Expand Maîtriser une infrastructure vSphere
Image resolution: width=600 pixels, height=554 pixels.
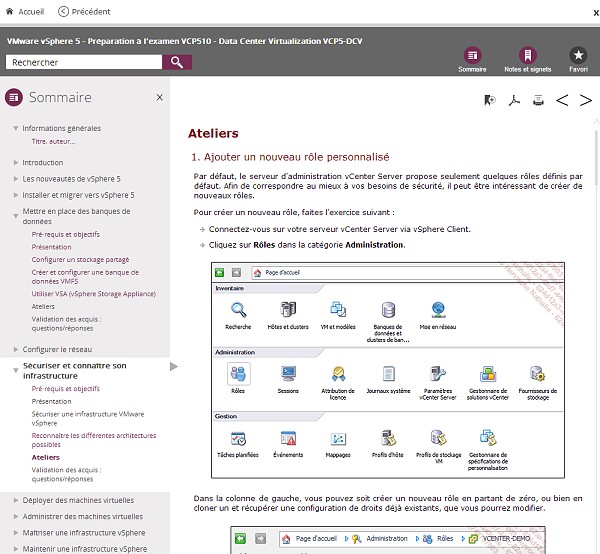tap(16, 533)
